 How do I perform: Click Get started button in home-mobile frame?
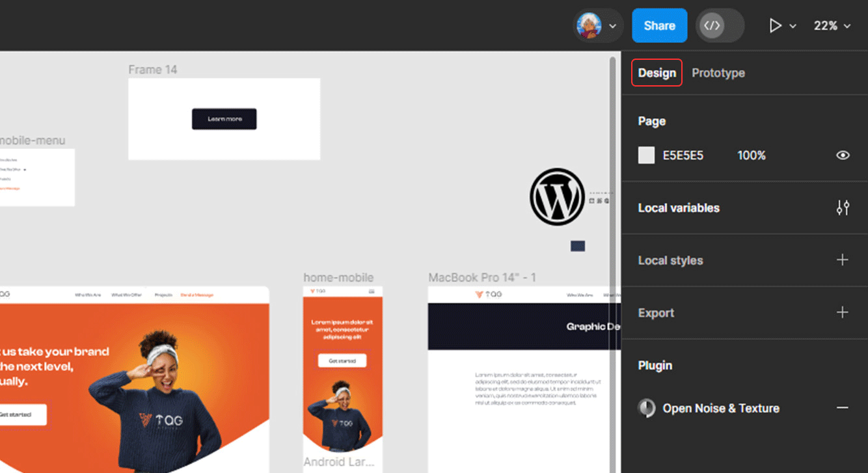[x=342, y=360]
